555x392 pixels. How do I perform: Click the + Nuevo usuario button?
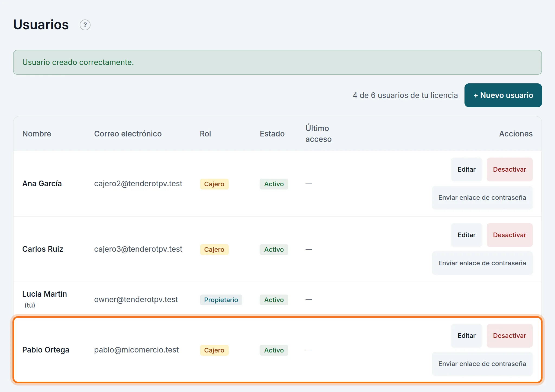click(503, 95)
